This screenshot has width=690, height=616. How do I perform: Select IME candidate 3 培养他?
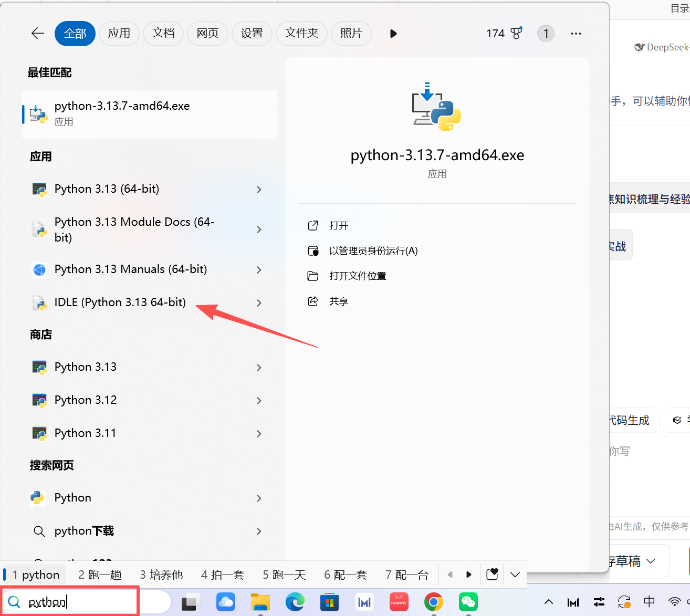tap(161, 575)
